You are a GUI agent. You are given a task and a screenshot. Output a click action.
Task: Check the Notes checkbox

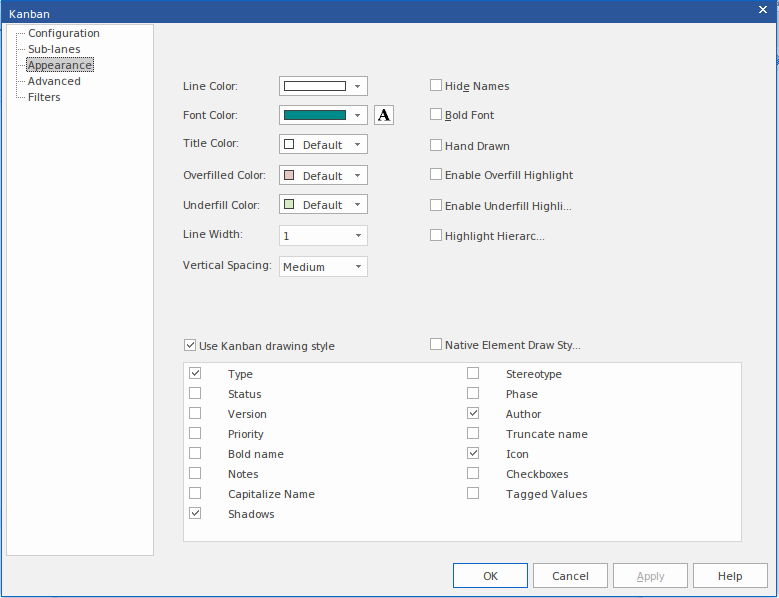195,473
